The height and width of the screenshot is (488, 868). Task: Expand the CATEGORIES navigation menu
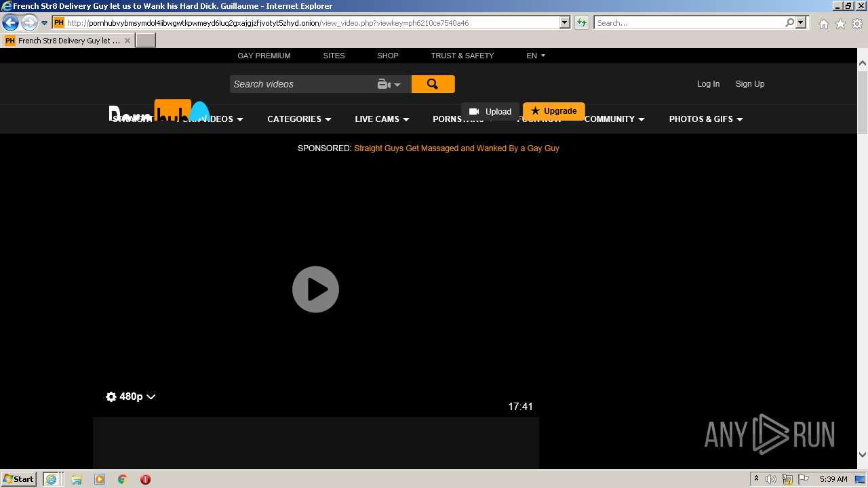click(299, 119)
